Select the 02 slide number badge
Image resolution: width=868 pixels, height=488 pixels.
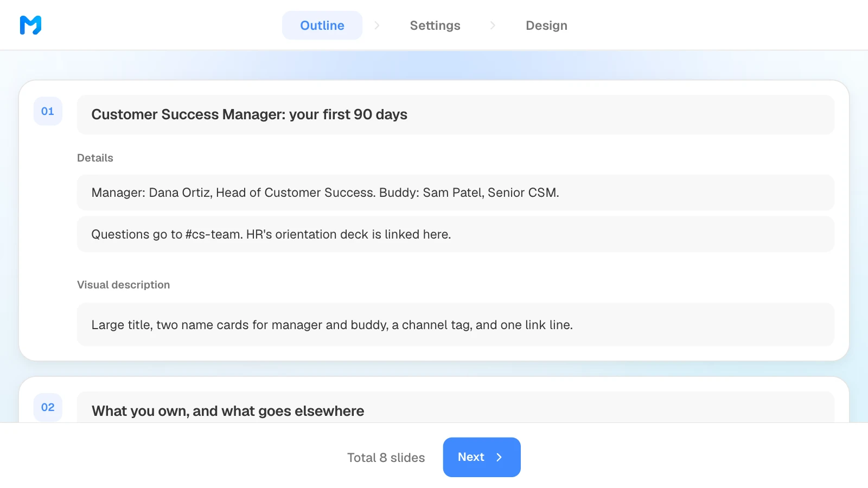48,407
